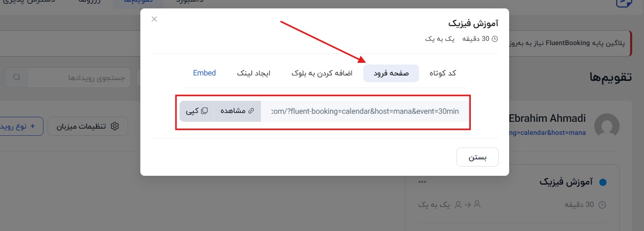Open the Embed tab
Image resolution: width=644 pixels, height=231 pixels.
(x=204, y=73)
